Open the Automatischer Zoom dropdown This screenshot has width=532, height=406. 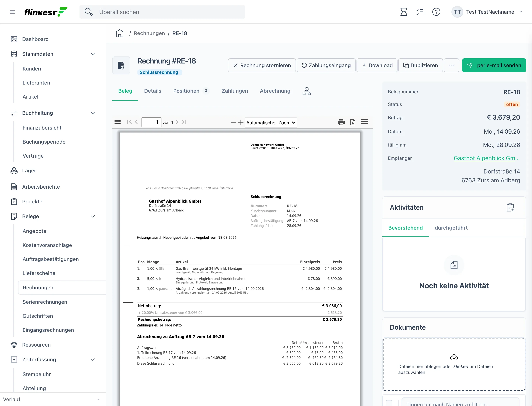[271, 123]
